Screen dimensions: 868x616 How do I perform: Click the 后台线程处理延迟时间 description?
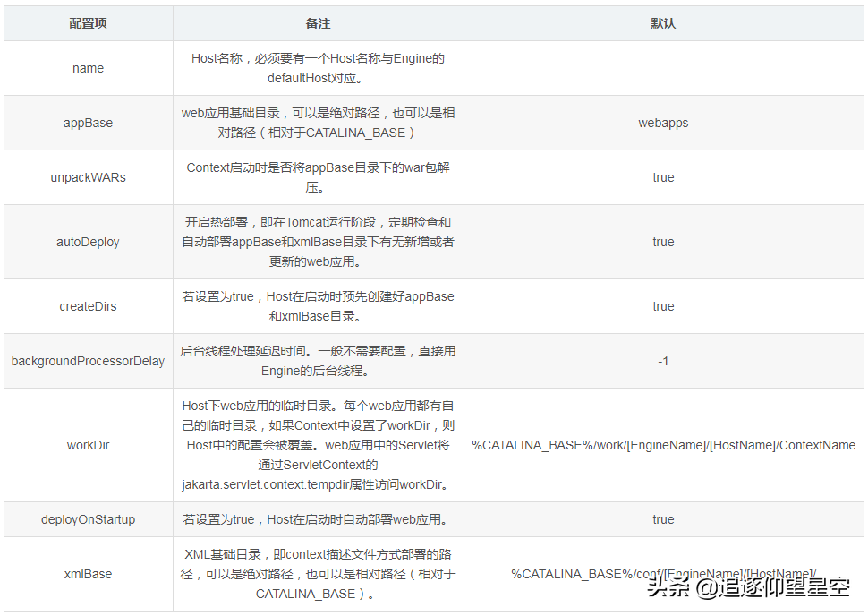point(318,361)
